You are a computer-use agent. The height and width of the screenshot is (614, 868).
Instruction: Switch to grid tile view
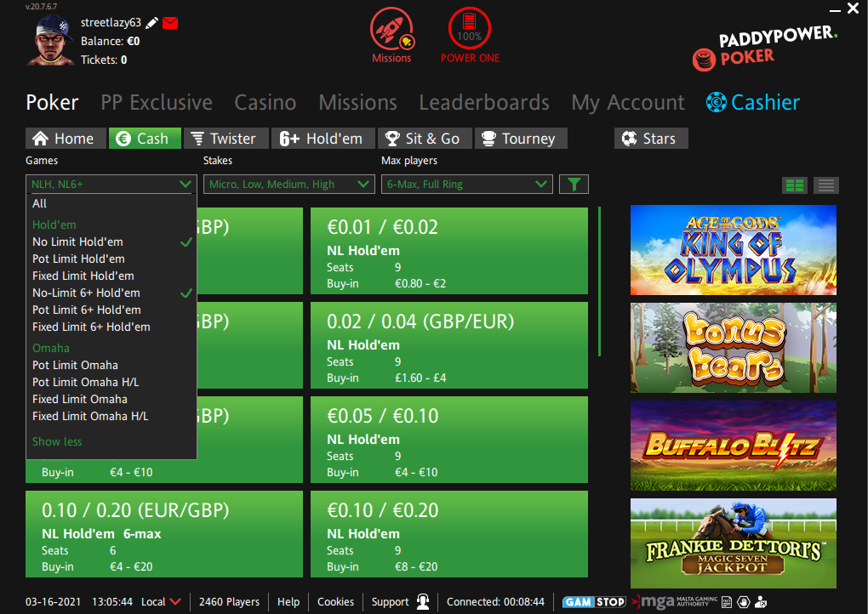click(795, 185)
